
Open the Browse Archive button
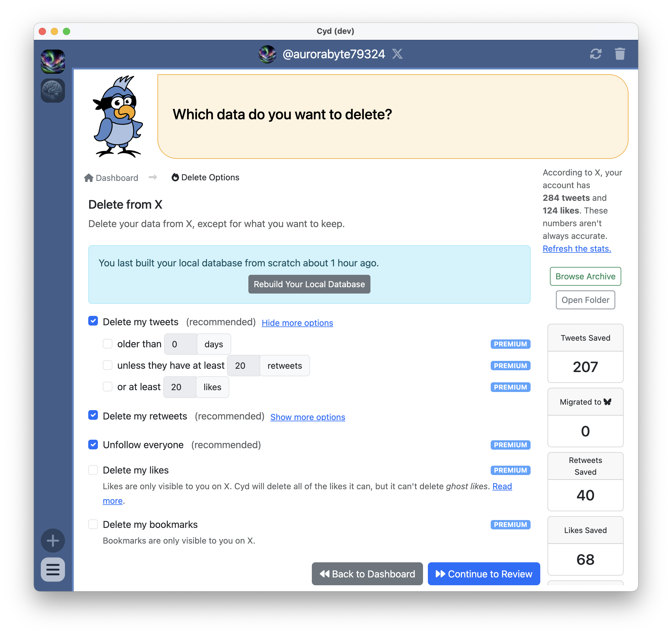[585, 276]
